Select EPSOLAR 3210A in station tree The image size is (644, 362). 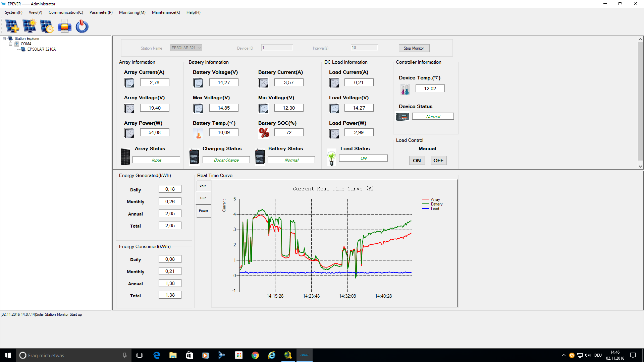point(41,49)
